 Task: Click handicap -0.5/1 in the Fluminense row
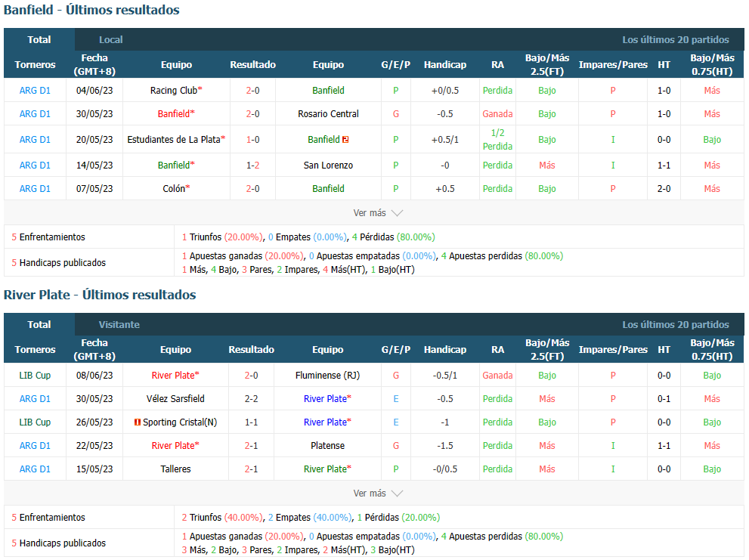(444, 375)
